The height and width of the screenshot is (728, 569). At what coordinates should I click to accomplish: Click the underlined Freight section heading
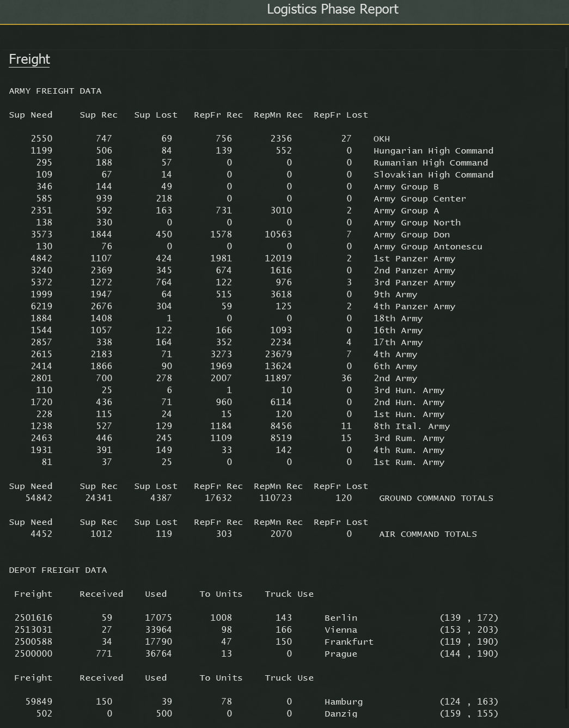click(29, 59)
